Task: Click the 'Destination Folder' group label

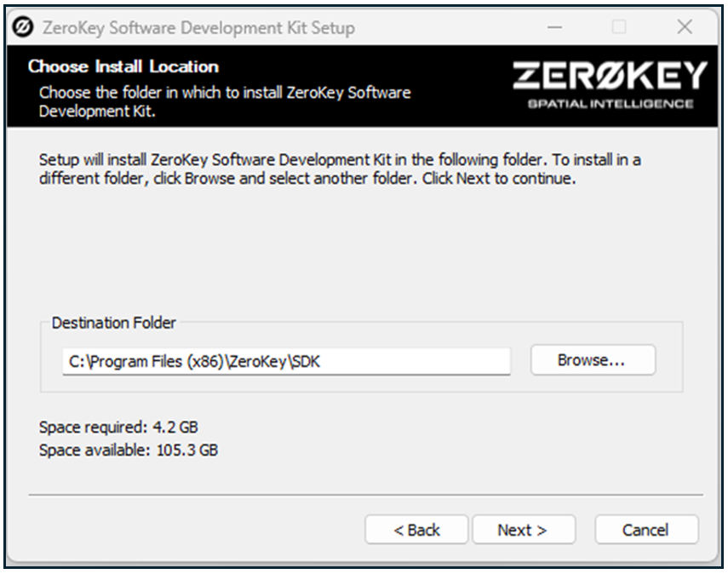Action: tap(114, 323)
